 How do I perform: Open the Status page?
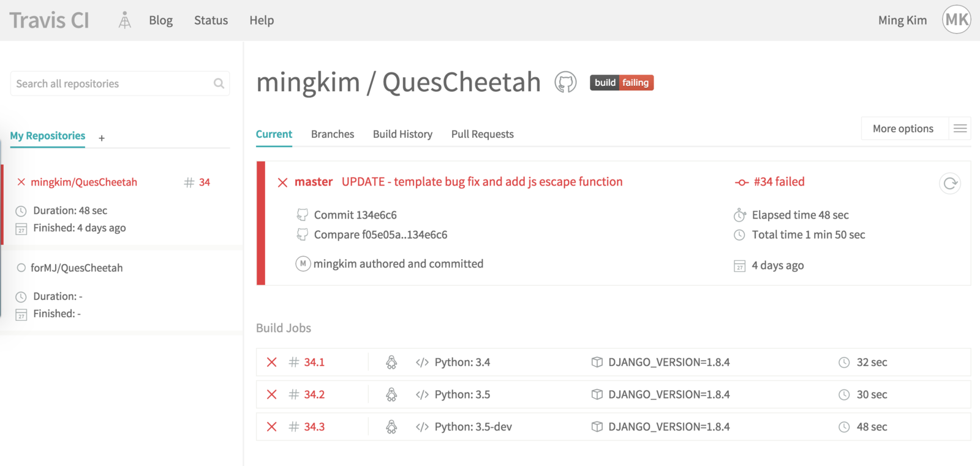(211, 20)
